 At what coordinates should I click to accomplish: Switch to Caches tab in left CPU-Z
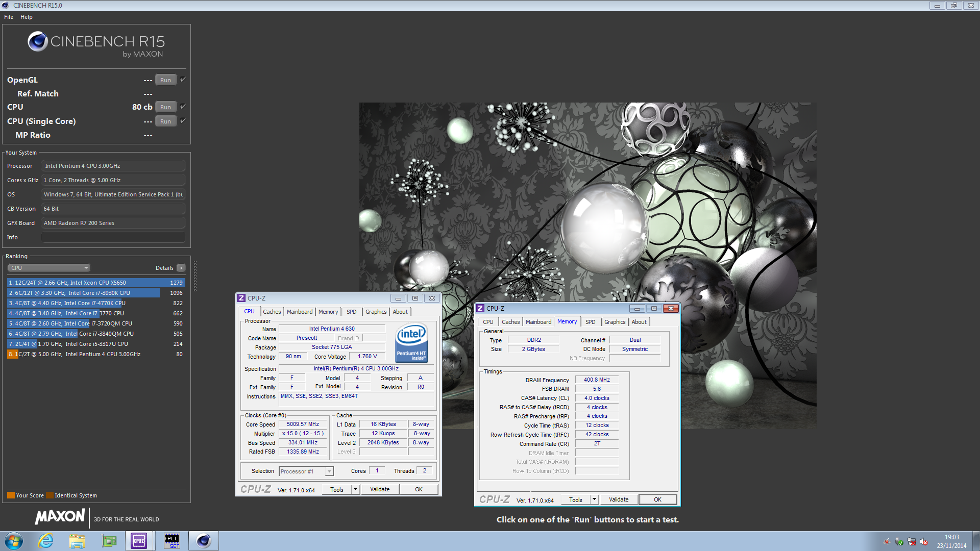pos(272,312)
